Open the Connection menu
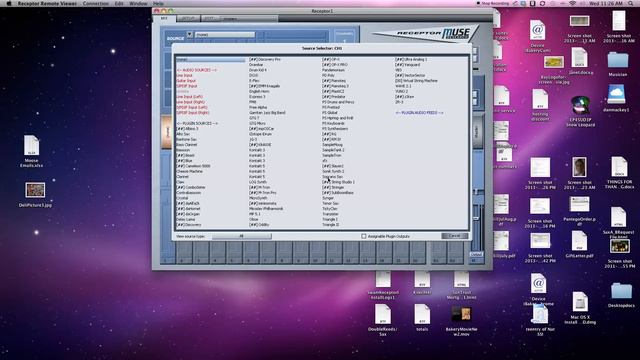 coord(96,3)
